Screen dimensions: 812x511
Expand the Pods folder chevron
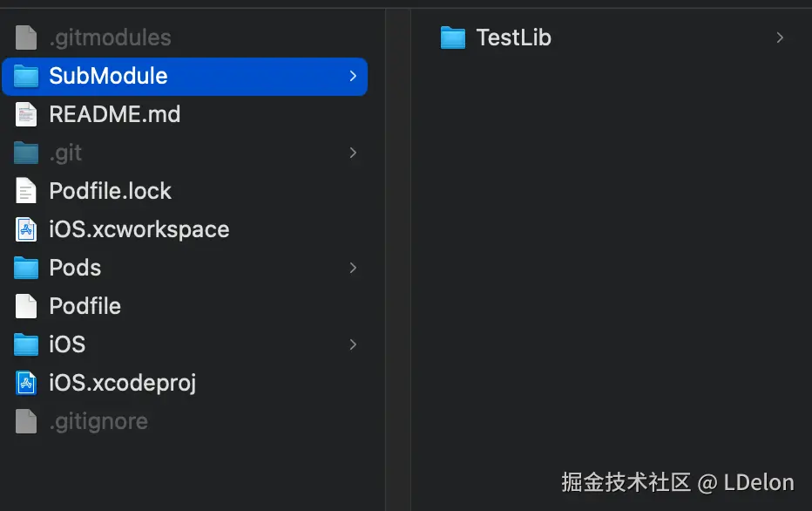pos(353,268)
